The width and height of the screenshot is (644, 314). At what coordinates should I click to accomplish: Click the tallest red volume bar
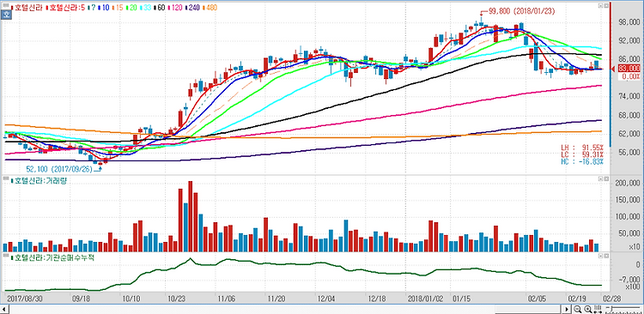tap(190, 216)
